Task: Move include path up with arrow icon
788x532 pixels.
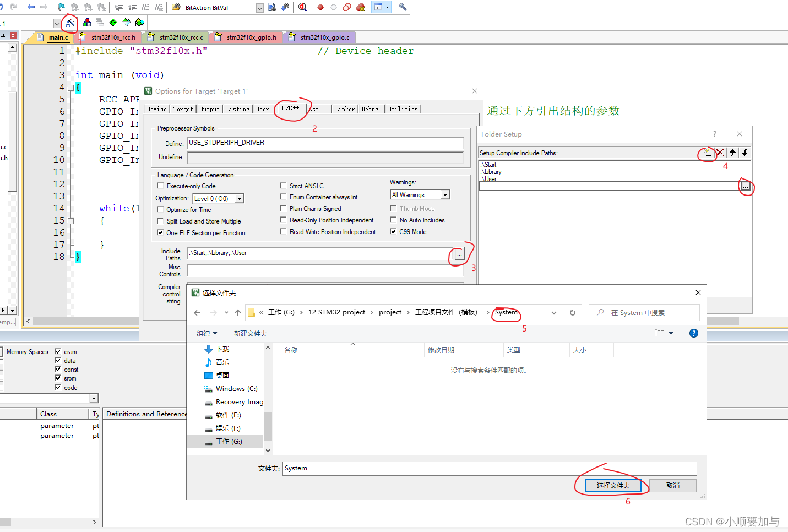Action: pyautogui.click(x=732, y=153)
